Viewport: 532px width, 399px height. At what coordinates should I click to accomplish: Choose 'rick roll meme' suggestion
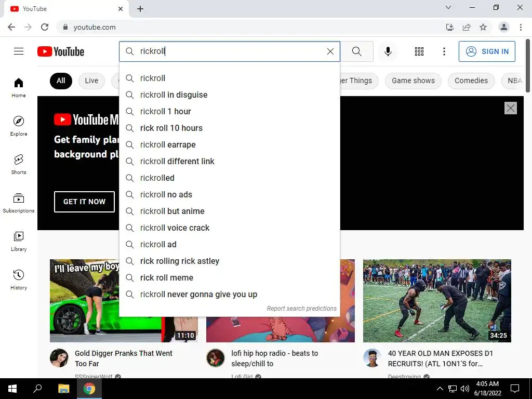pos(229,277)
